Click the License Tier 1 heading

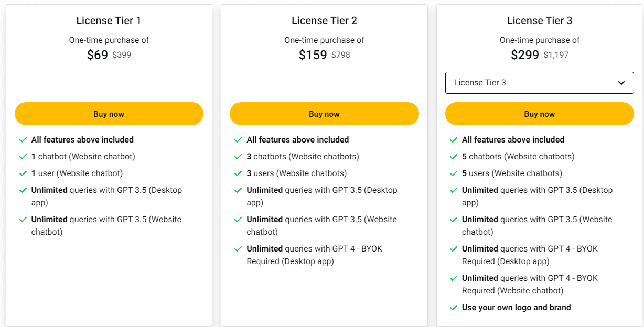(109, 20)
